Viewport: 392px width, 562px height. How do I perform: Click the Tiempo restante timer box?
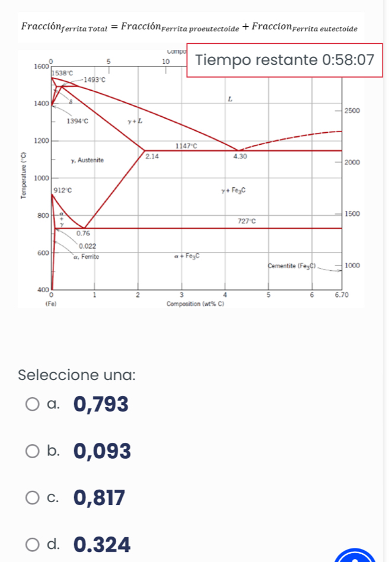click(285, 60)
